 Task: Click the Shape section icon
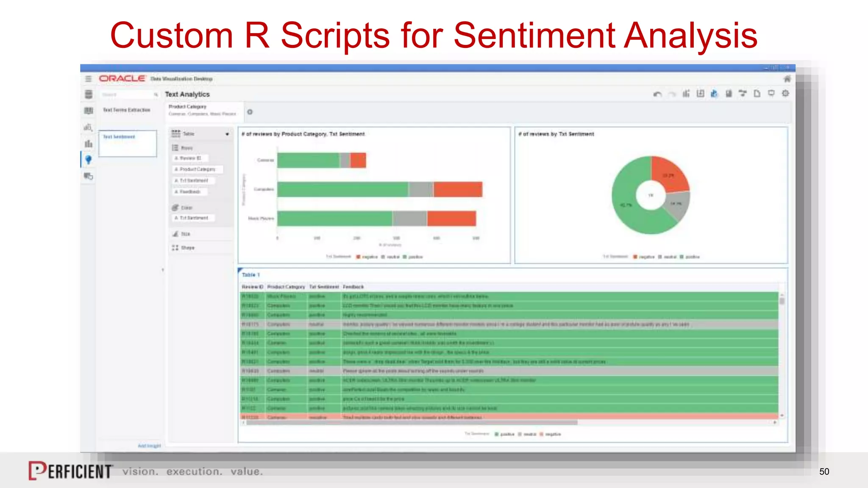click(175, 248)
